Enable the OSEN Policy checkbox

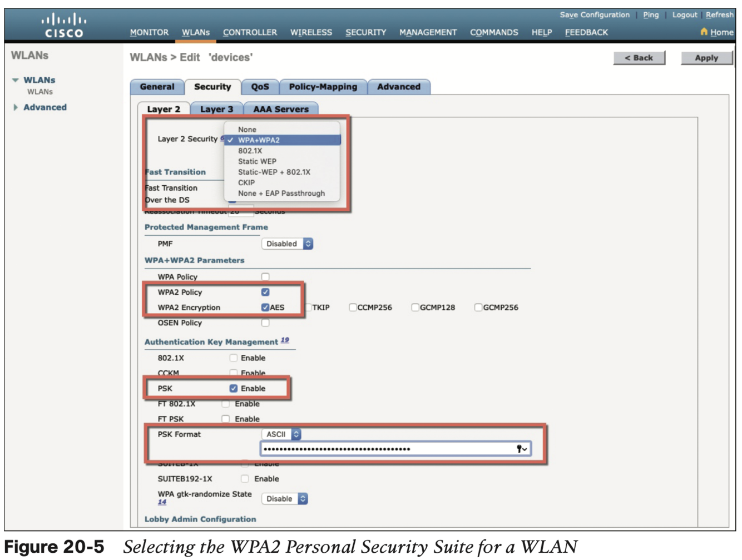click(x=265, y=323)
